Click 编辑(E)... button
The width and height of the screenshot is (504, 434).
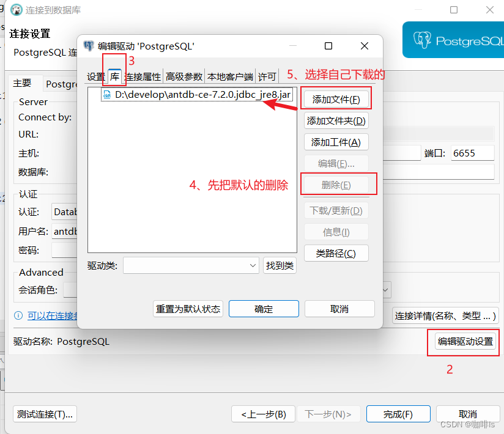click(x=336, y=164)
